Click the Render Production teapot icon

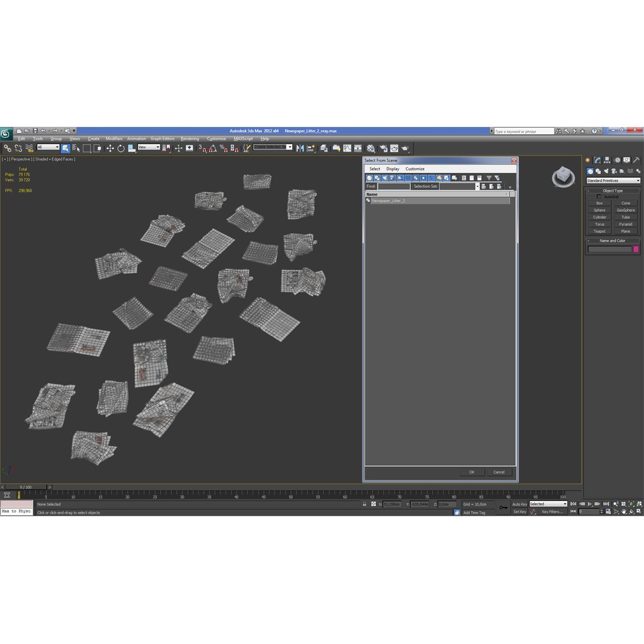click(x=405, y=148)
